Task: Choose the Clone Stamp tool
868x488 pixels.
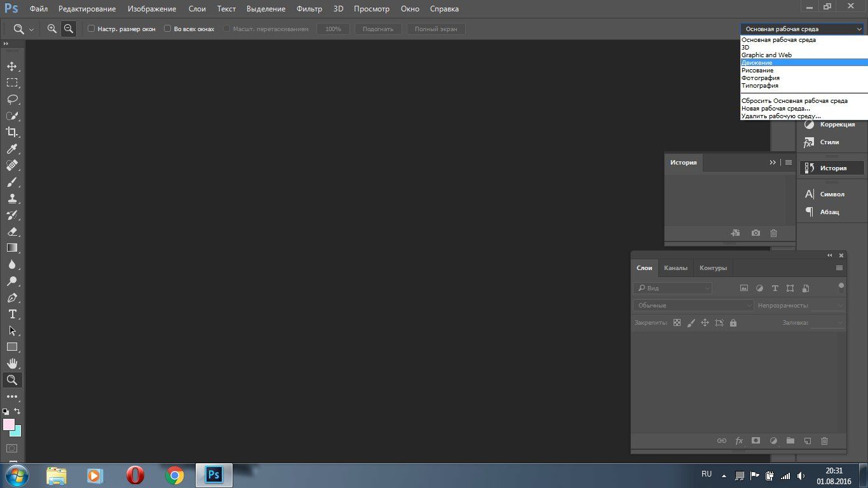Action: [12, 198]
